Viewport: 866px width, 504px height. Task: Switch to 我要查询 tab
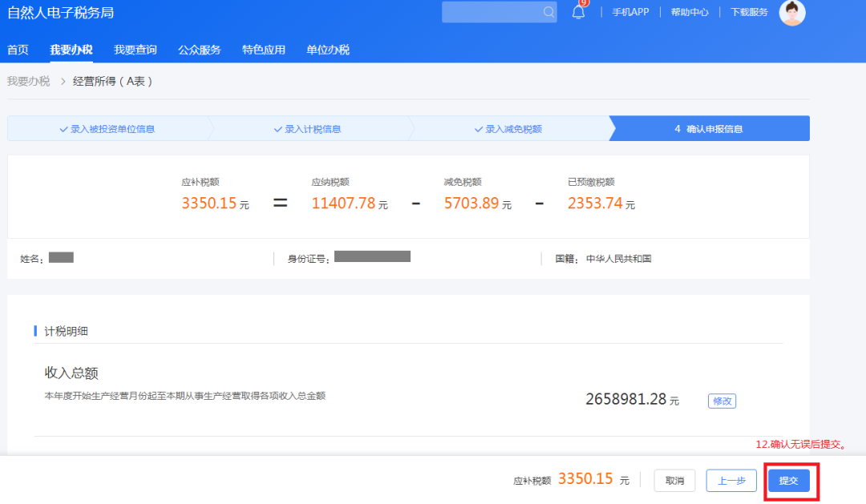pyautogui.click(x=136, y=50)
